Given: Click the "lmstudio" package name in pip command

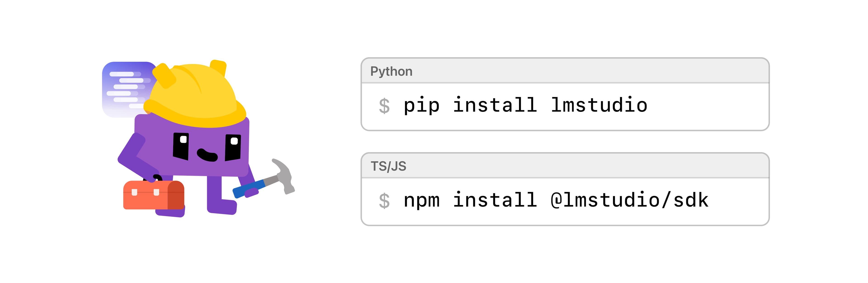Looking at the screenshot, I should click(599, 105).
